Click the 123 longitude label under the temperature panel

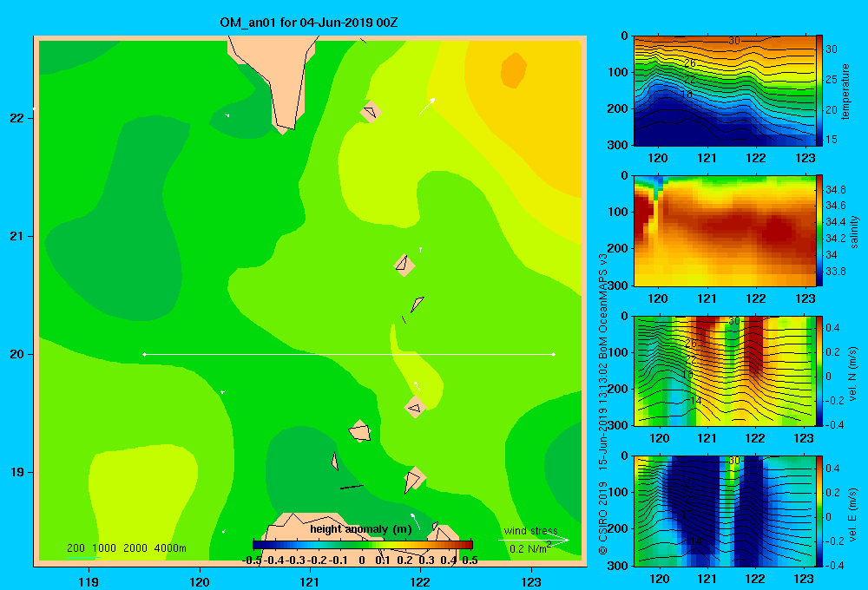(805, 158)
